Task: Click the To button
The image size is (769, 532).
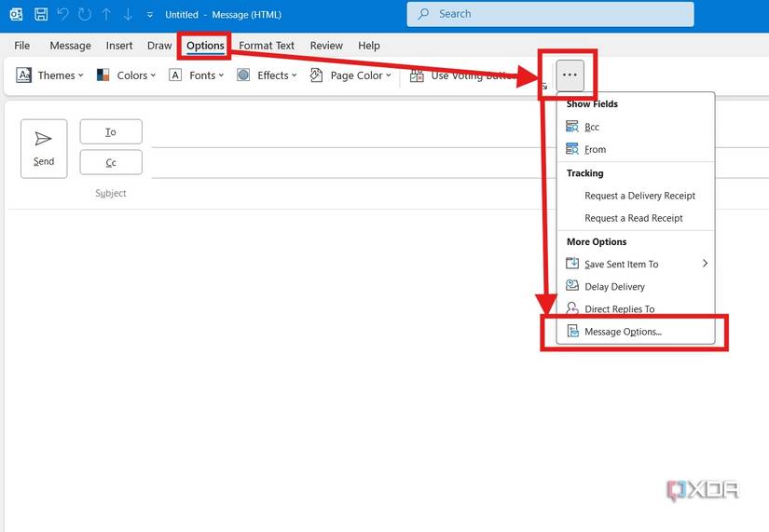Action: [111, 132]
